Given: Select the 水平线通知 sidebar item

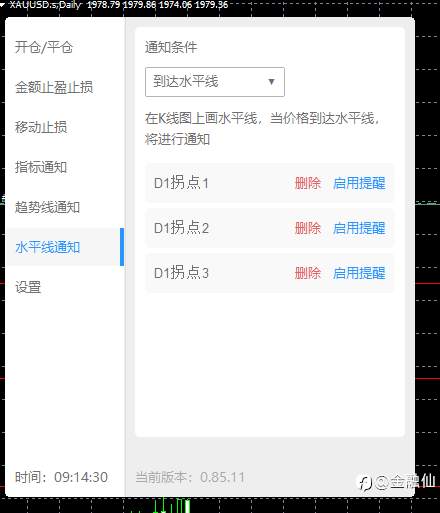Looking at the screenshot, I should point(64,247).
